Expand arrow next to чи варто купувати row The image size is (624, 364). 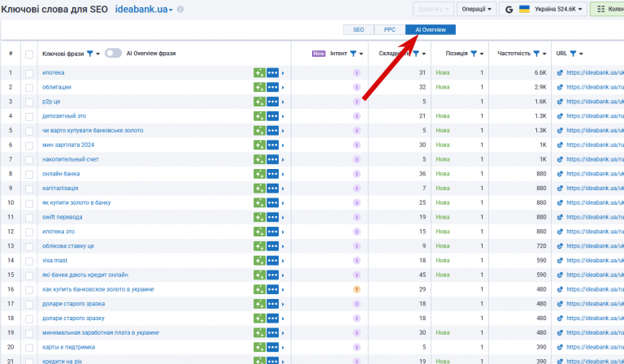coord(283,131)
